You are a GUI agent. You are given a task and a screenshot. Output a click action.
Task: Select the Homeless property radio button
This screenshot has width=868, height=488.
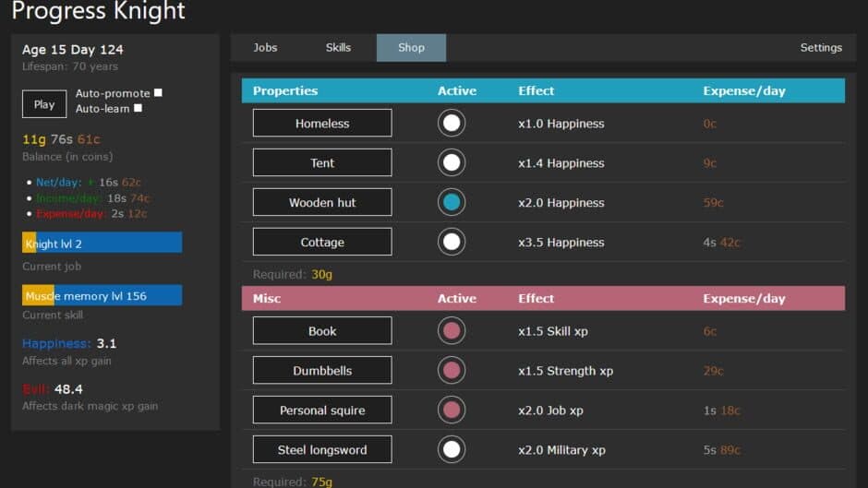click(452, 124)
